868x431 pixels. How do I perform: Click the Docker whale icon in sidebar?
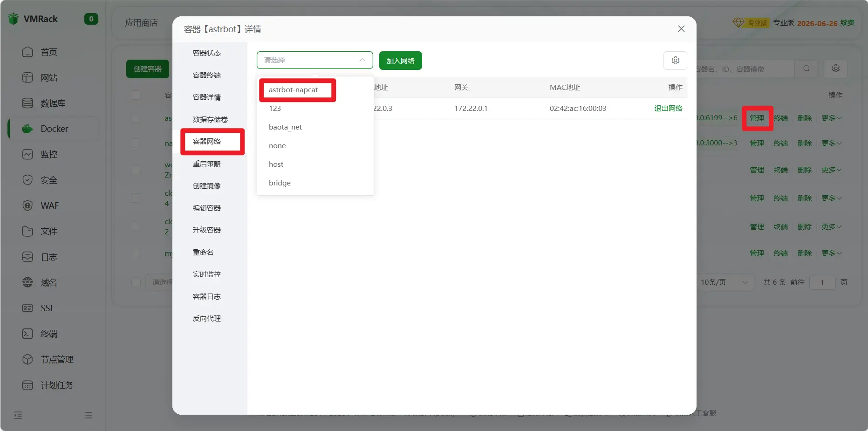click(x=27, y=129)
